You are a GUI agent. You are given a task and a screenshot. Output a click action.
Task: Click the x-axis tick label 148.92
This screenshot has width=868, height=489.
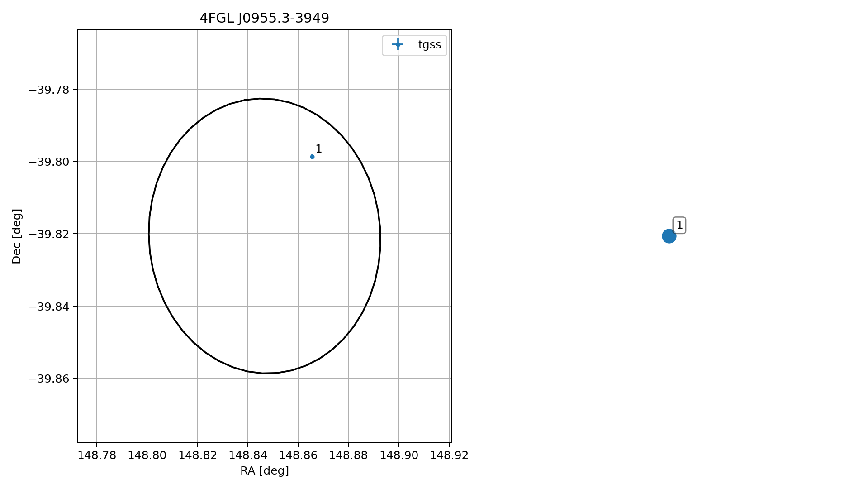(449, 455)
